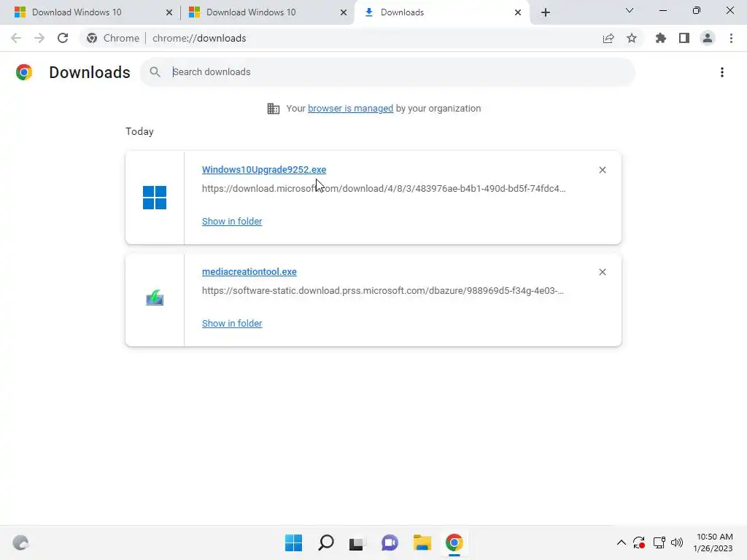The width and height of the screenshot is (747, 560).
Task: Open Chrome's three-dot menu in the toolbar
Action: [731, 38]
